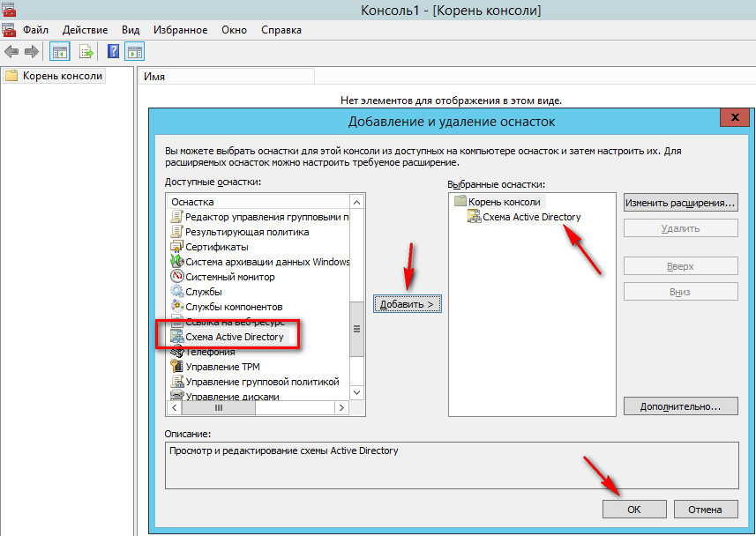Click the Вниз button
756x536 pixels.
click(680, 292)
